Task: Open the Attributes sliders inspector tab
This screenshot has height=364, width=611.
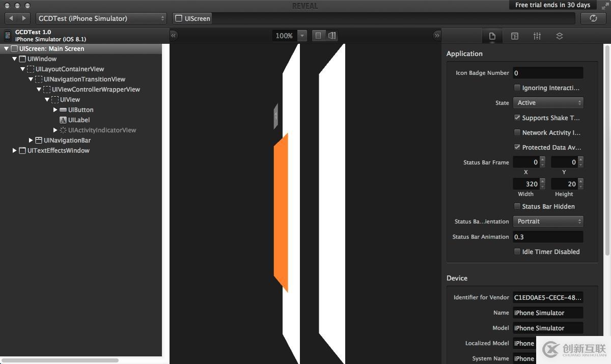Action: click(x=537, y=36)
